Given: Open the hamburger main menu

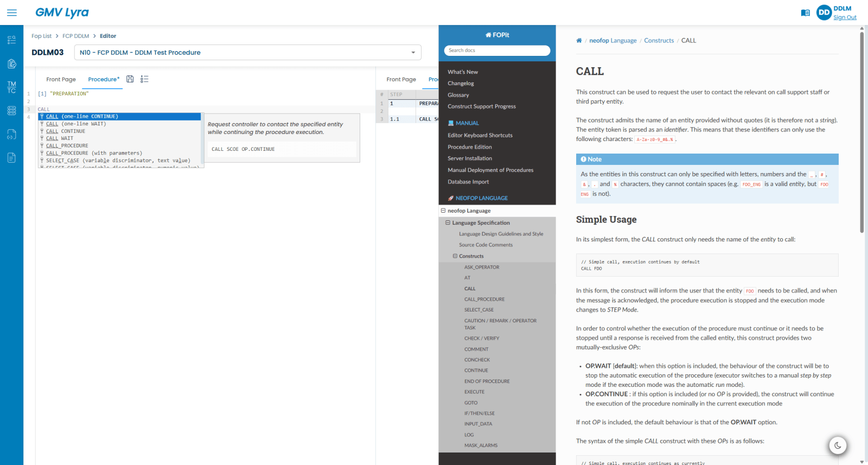Looking at the screenshot, I should [x=12, y=12].
